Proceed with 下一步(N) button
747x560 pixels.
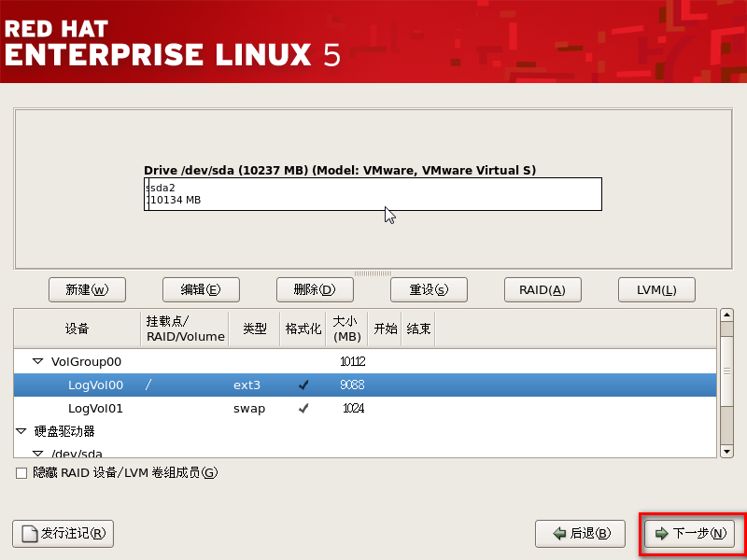(690, 533)
